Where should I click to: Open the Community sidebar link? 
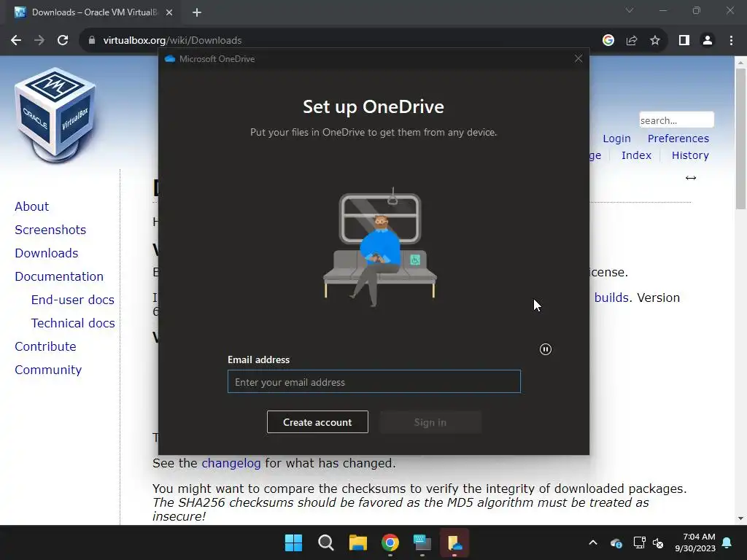tap(48, 370)
